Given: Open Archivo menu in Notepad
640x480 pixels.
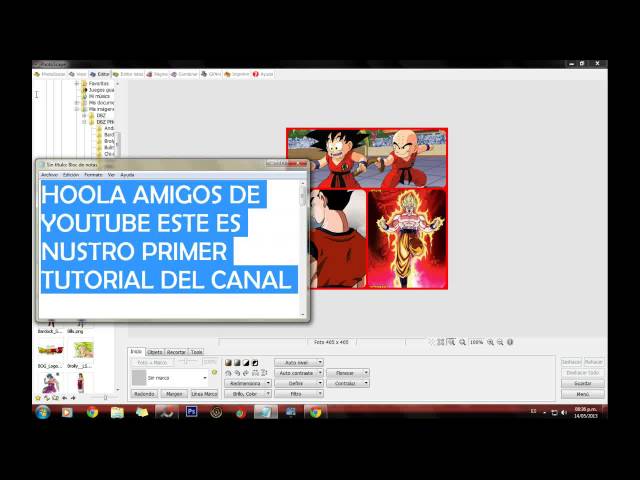Looking at the screenshot, I should [x=49, y=175].
